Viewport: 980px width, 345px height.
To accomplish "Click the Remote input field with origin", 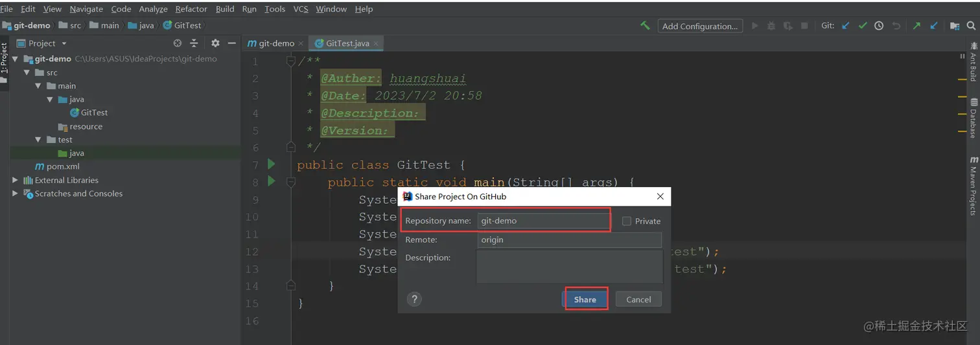I will pyautogui.click(x=569, y=239).
